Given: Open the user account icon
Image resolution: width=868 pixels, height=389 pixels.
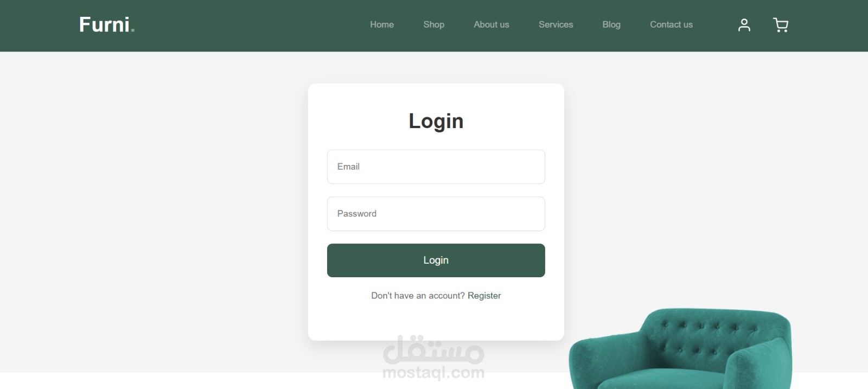Looking at the screenshot, I should point(744,25).
